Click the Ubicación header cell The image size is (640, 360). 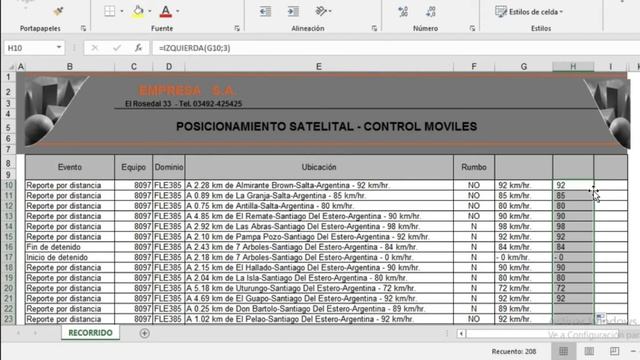pyautogui.click(x=319, y=167)
